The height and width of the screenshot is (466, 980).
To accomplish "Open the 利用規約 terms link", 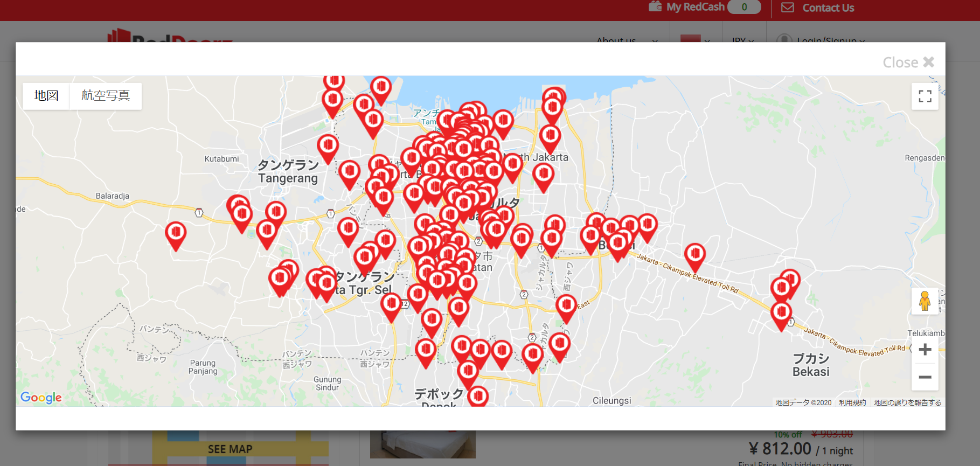I will [852, 402].
